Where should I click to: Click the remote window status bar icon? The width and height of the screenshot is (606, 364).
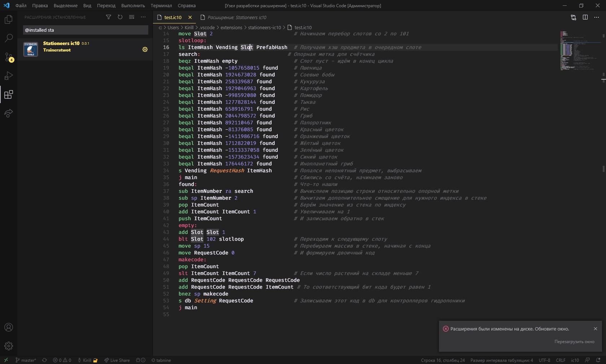pyautogui.click(x=6, y=360)
